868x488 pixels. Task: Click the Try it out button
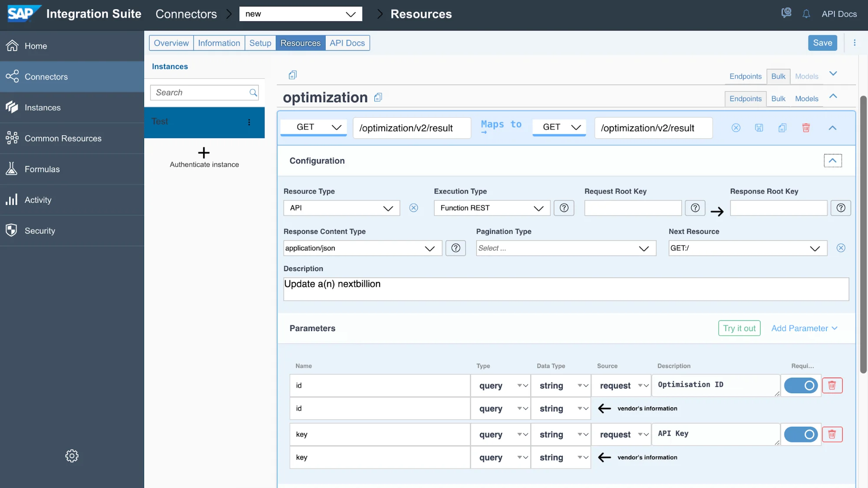pos(739,328)
